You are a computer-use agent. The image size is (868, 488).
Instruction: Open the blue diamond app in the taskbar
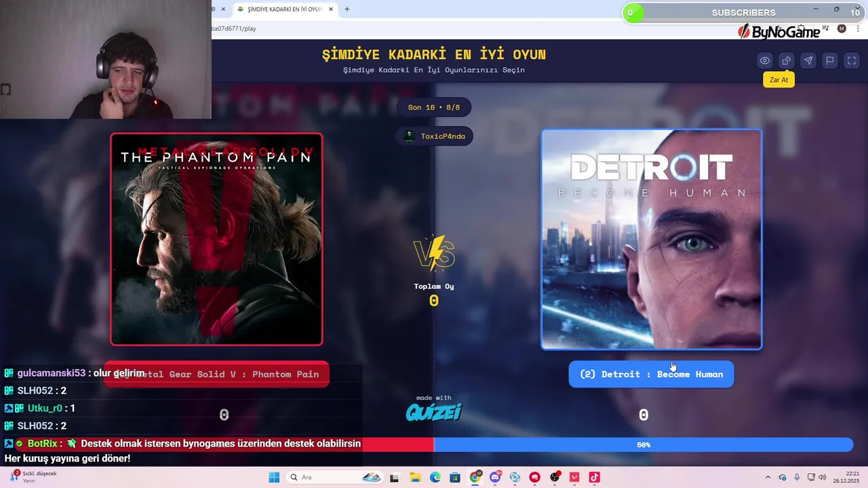click(515, 477)
